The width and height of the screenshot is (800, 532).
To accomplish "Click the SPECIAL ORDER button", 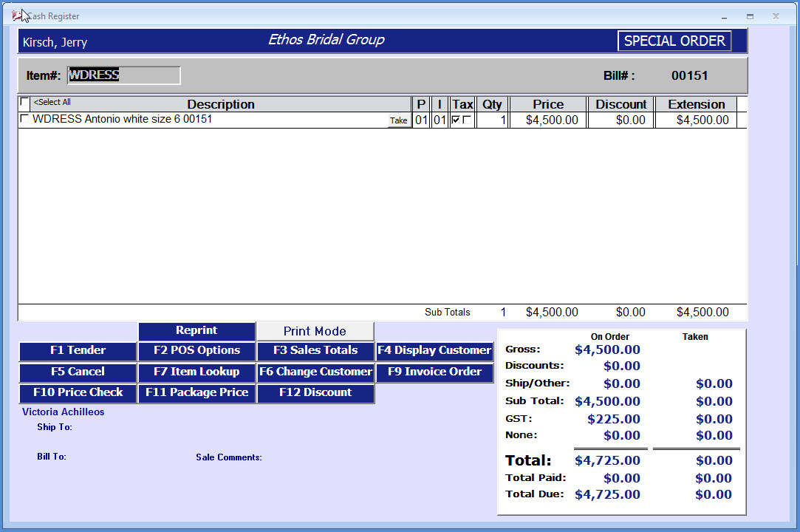I will (674, 41).
